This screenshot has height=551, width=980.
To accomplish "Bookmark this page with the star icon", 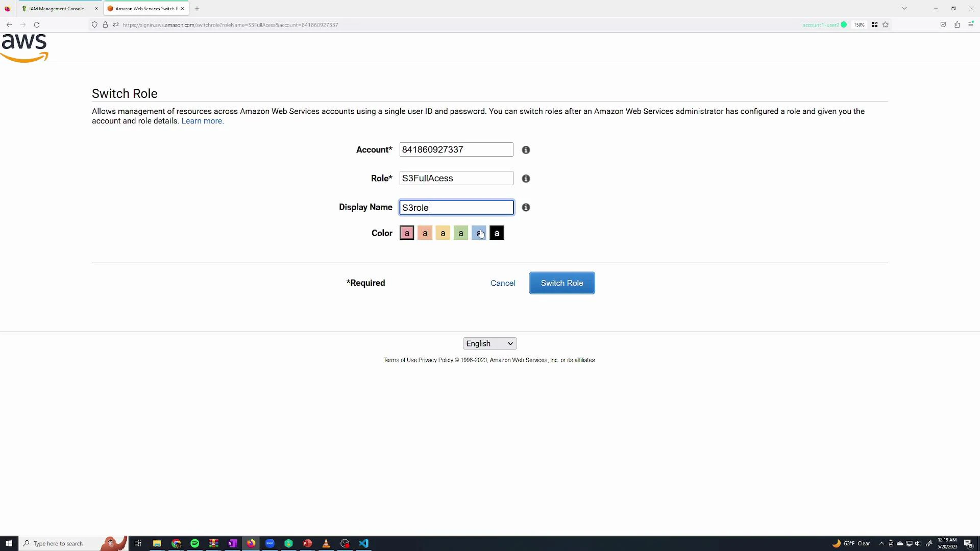I will click(886, 24).
